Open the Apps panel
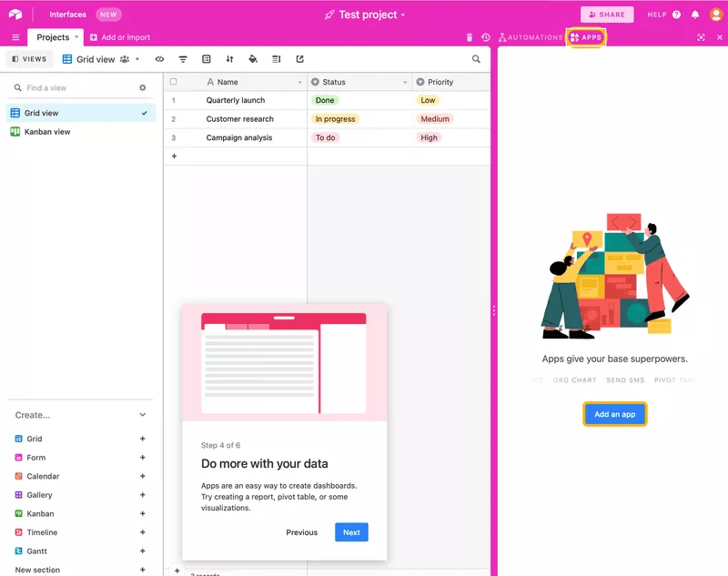This screenshot has width=728, height=576. [x=587, y=37]
